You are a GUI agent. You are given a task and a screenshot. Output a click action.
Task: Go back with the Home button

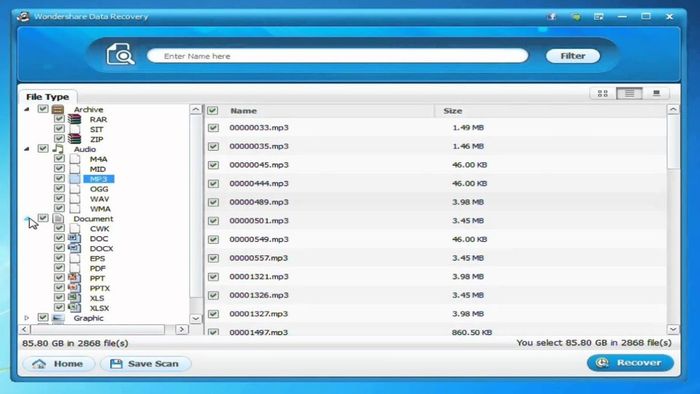(x=58, y=364)
